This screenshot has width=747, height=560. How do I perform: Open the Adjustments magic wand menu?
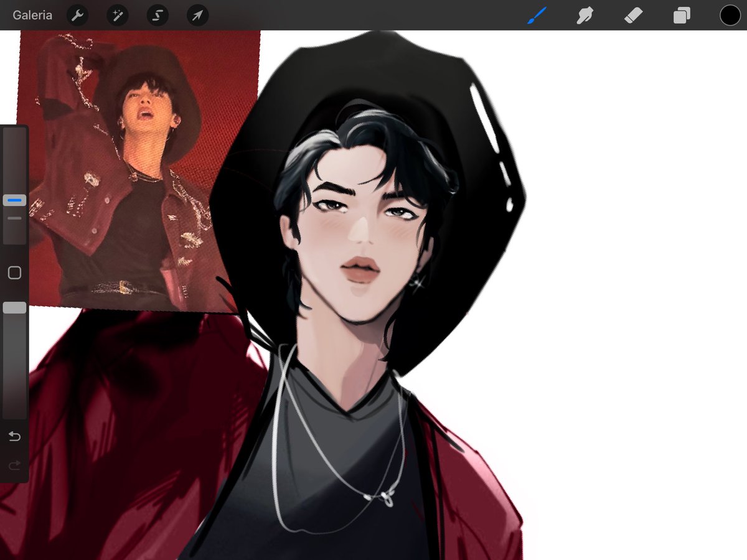pos(118,16)
